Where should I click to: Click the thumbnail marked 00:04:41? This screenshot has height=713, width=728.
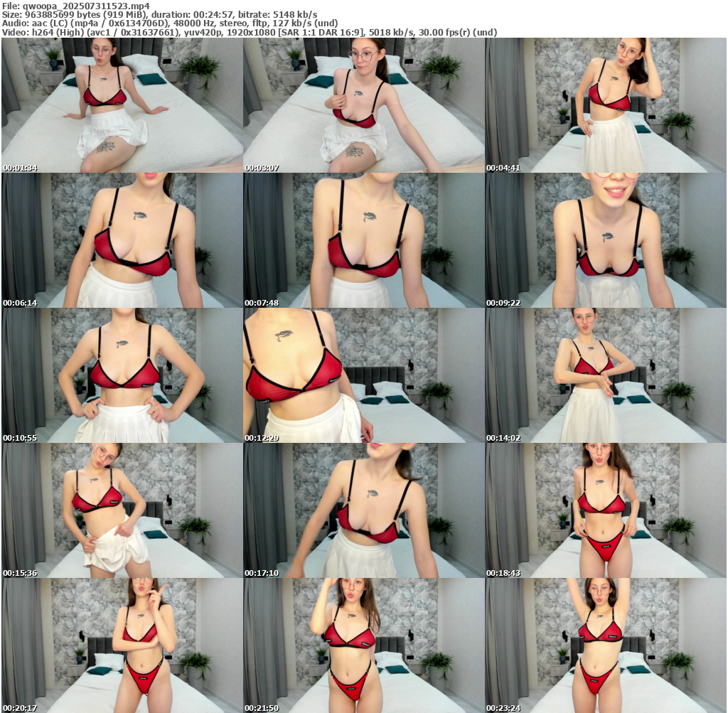pos(606,105)
